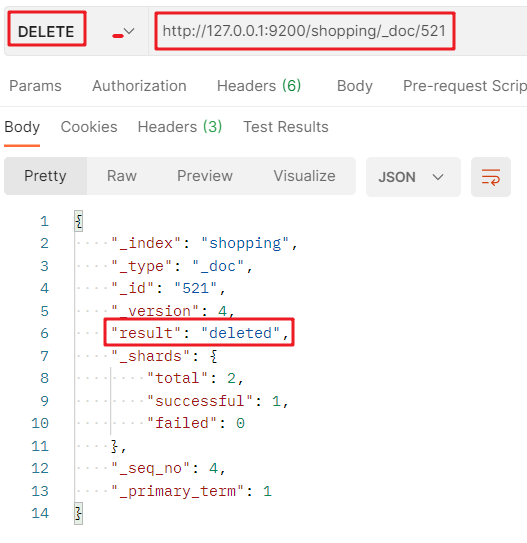Switch response view to Visualize
Image resolution: width=527 pixels, height=543 pixels.
[x=304, y=176]
